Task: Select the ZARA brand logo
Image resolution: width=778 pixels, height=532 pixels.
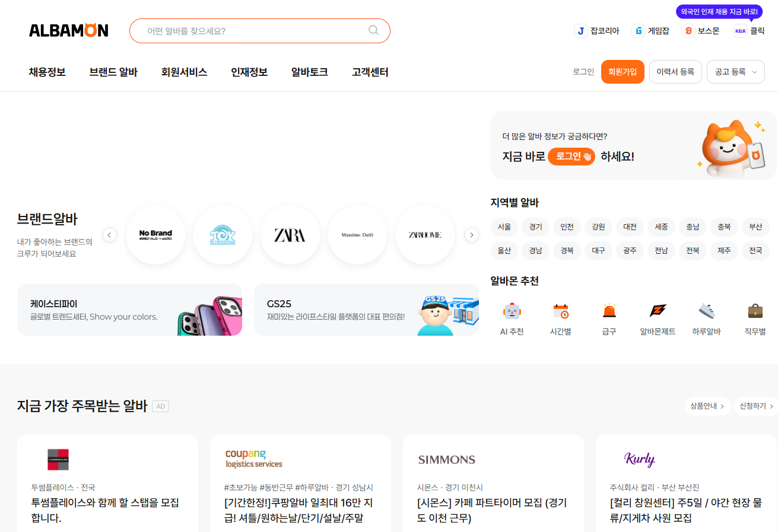Action: point(290,235)
